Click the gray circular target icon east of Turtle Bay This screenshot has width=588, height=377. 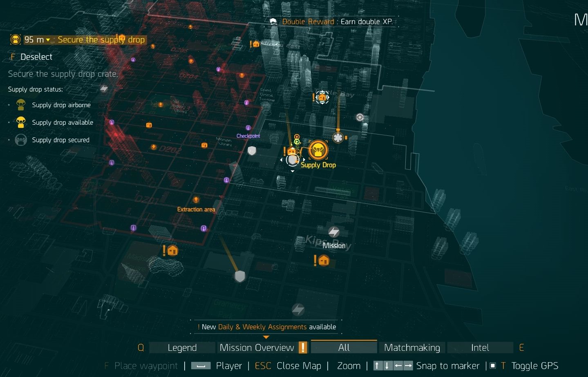pyautogui.click(x=360, y=117)
